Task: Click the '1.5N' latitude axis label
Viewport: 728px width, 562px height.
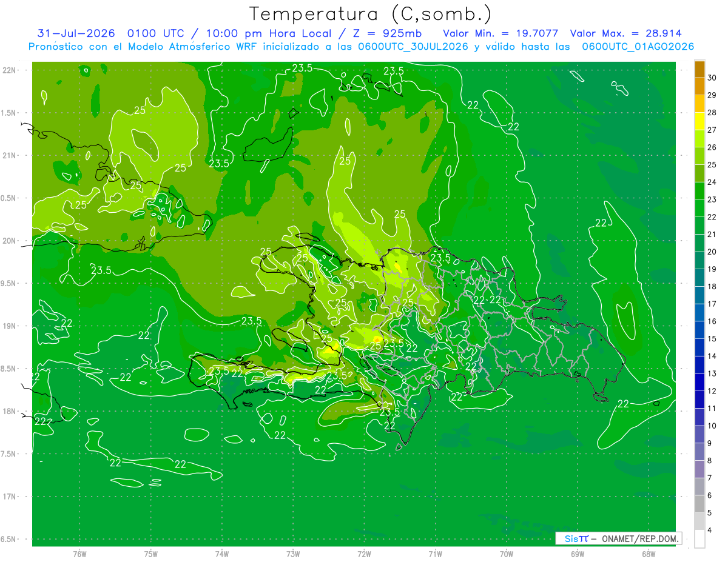Action: coord(10,113)
